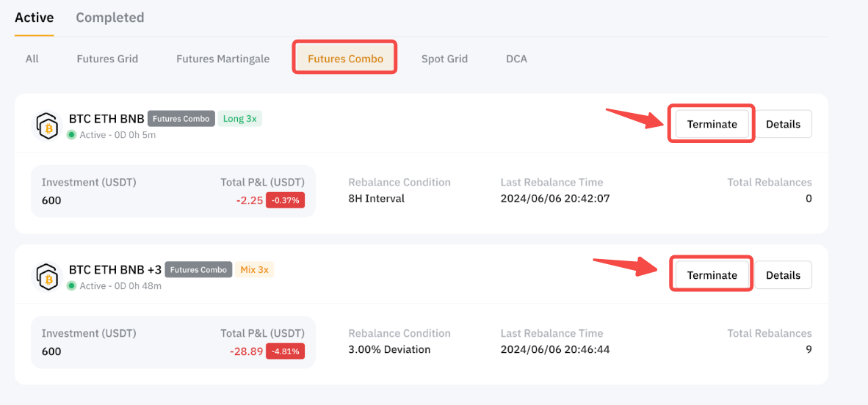The width and height of the screenshot is (868, 405).
Task: Click the BTC ETH BNB Long bot icon
Action: [x=48, y=125]
